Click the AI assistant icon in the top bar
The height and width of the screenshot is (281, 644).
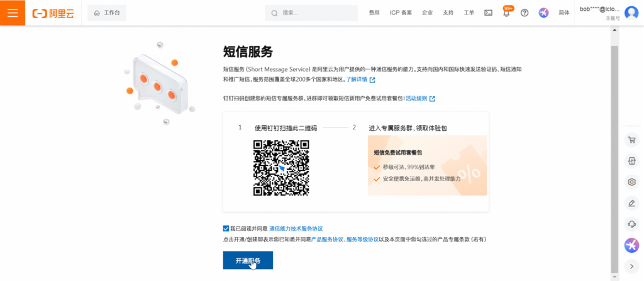pos(543,13)
